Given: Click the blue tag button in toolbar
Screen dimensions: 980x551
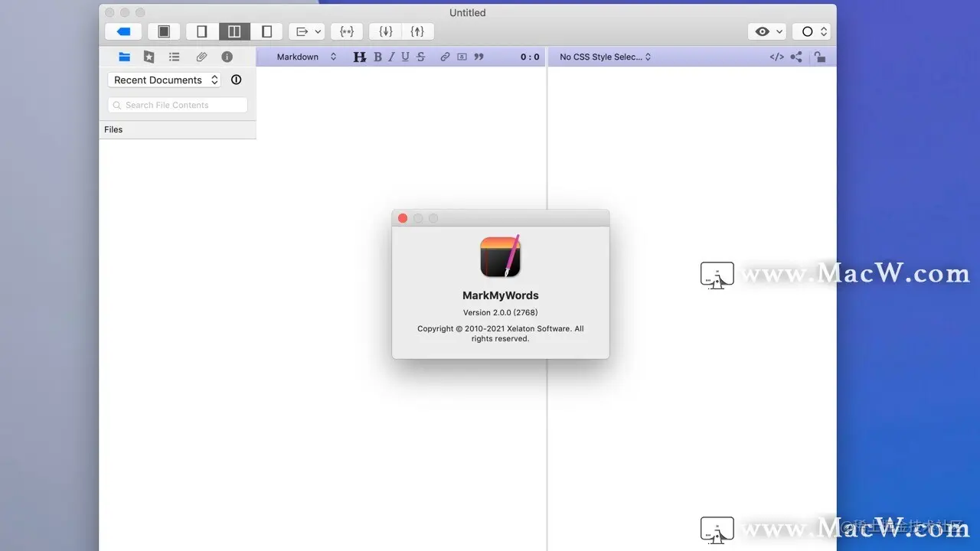Looking at the screenshot, I should pos(123,31).
